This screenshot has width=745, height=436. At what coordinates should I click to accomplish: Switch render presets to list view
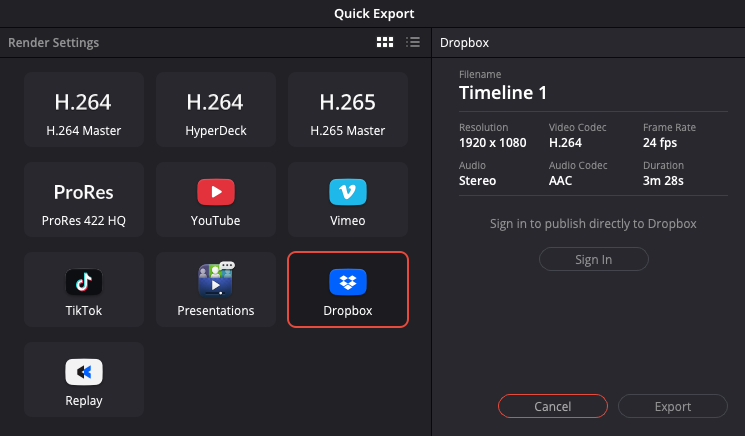(x=413, y=43)
